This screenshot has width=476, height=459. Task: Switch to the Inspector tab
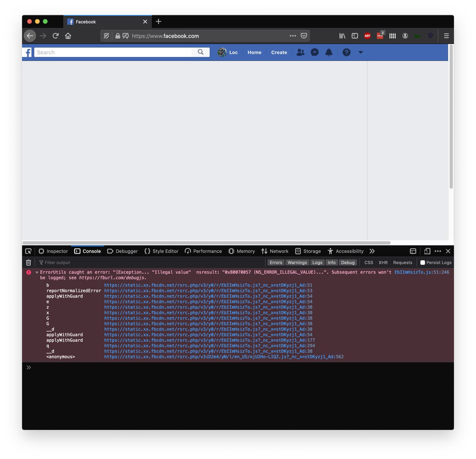(x=53, y=251)
